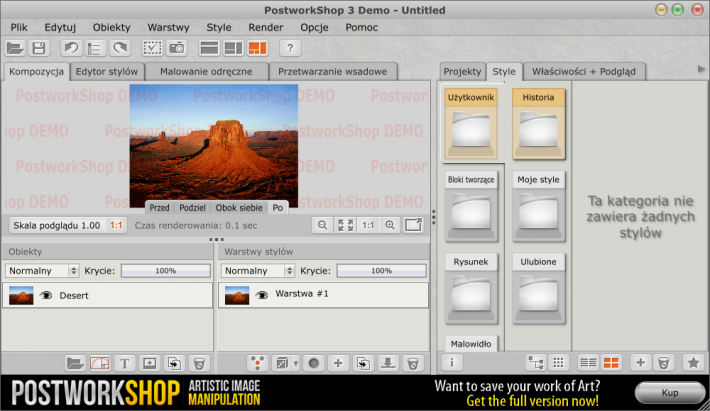The image size is (710, 411).
Task: Open the Właściwości + Podgląd tab
Action: point(584,72)
